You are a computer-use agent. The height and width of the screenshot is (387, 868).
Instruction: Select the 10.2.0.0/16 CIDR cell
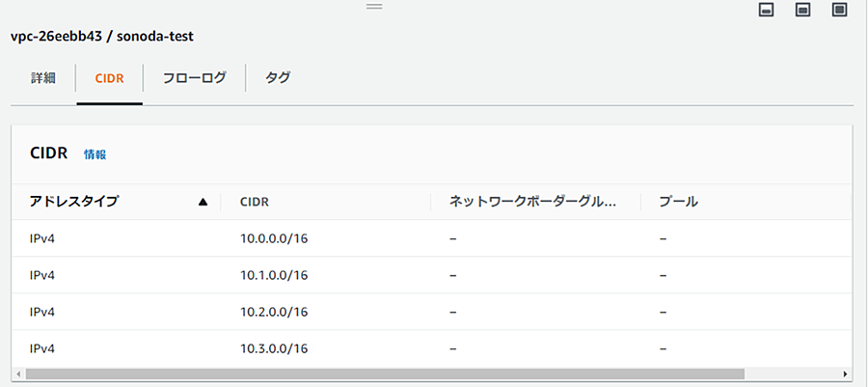274,313
